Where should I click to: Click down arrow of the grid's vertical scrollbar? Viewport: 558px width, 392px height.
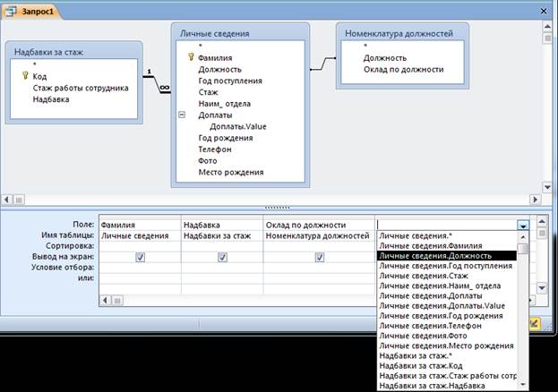tap(540, 288)
